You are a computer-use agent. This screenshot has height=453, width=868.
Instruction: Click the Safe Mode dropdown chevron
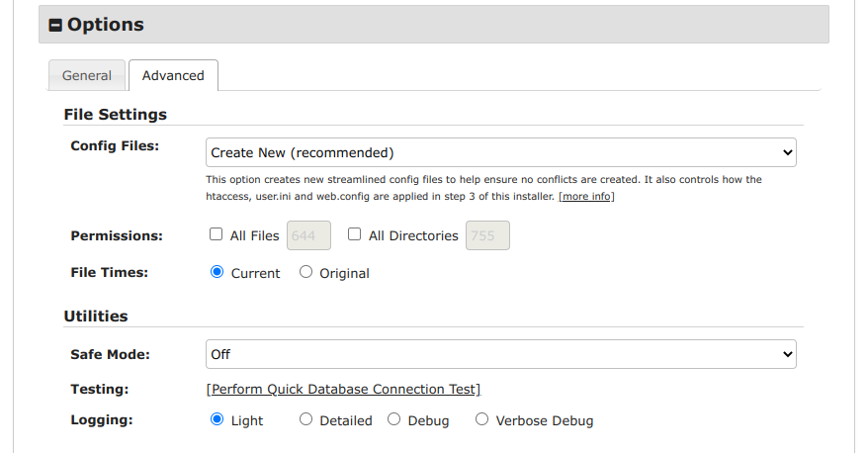point(787,354)
